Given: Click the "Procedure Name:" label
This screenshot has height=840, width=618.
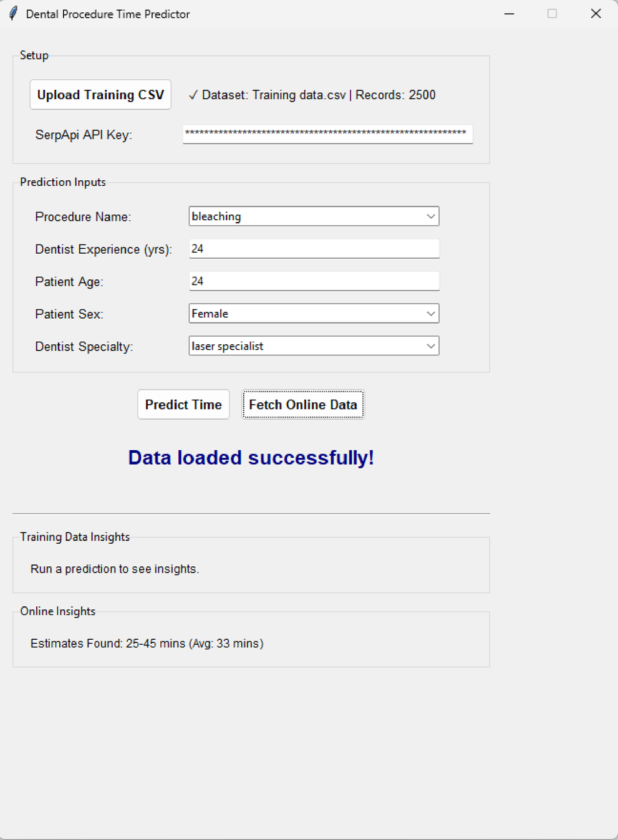Looking at the screenshot, I should (83, 217).
